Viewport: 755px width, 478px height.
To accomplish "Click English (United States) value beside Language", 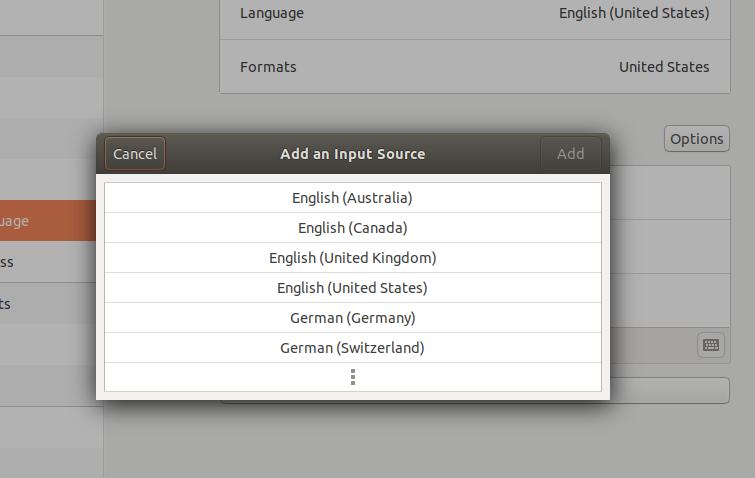I will click(x=634, y=14).
